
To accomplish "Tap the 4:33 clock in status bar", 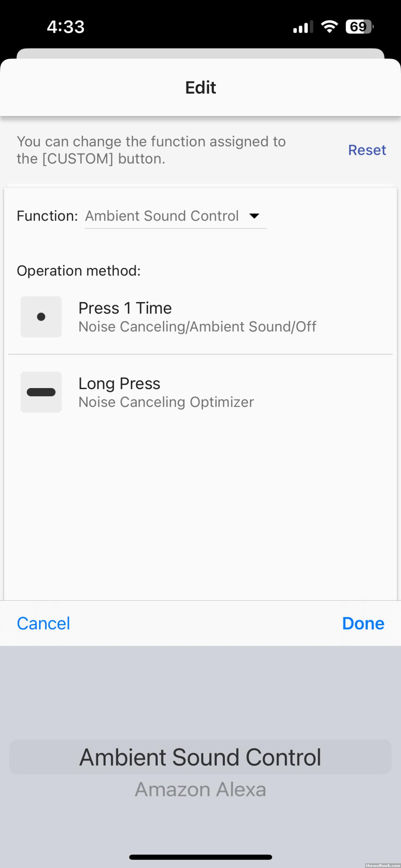I will point(66,27).
